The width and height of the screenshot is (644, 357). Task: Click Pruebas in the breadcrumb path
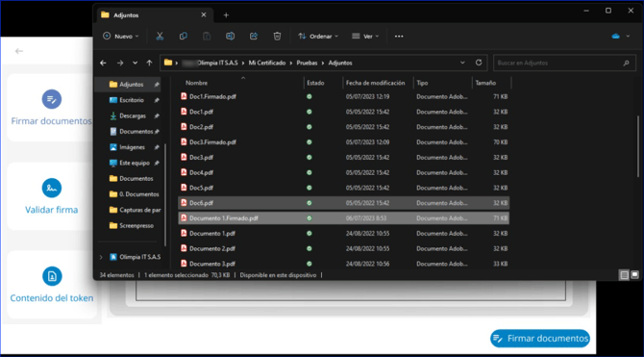308,63
